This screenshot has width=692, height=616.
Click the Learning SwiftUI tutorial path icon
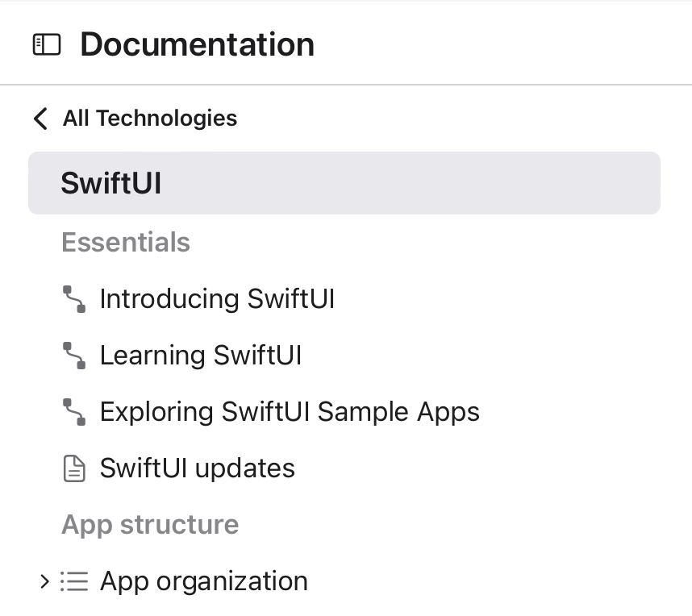74,356
